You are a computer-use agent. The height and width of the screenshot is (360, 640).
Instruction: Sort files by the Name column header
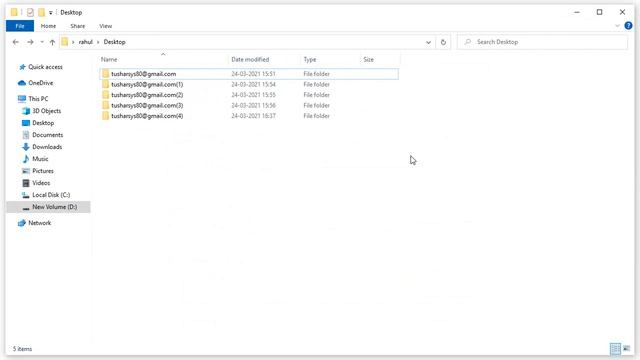click(x=109, y=60)
